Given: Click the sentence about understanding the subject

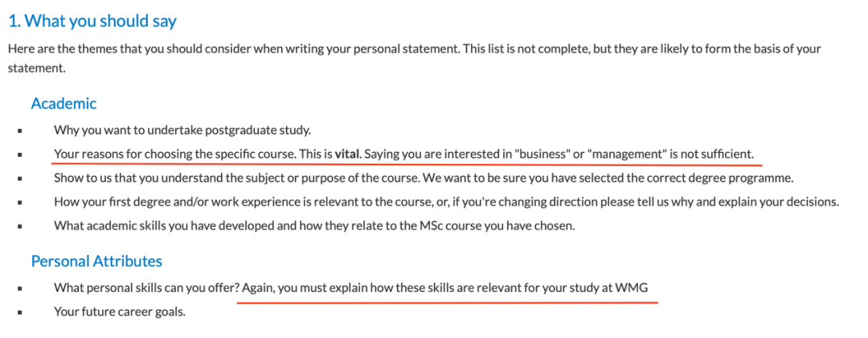Looking at the screenshot, I should point(424,179).
